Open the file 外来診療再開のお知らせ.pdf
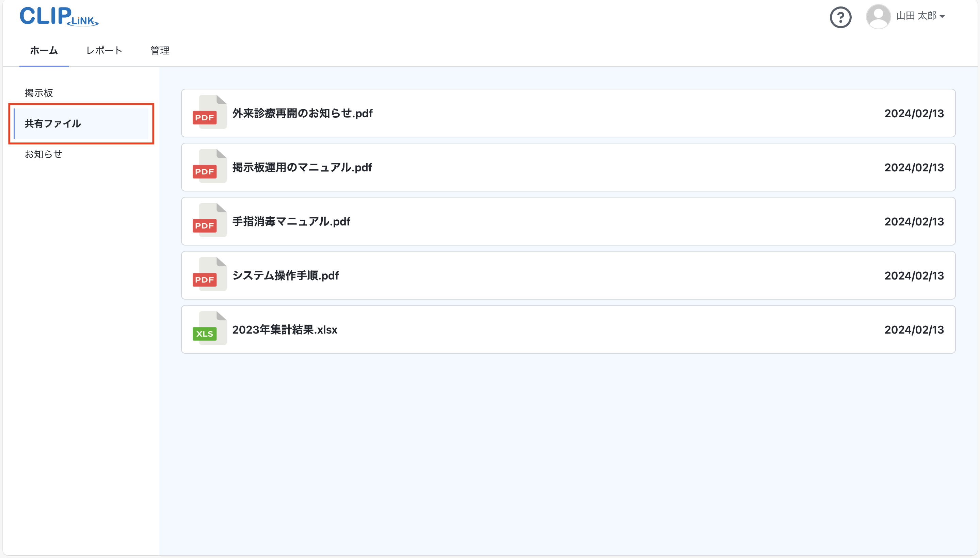The height and width of the screenshot is (558, 980). pyautogui.click(x=302, y=113)
